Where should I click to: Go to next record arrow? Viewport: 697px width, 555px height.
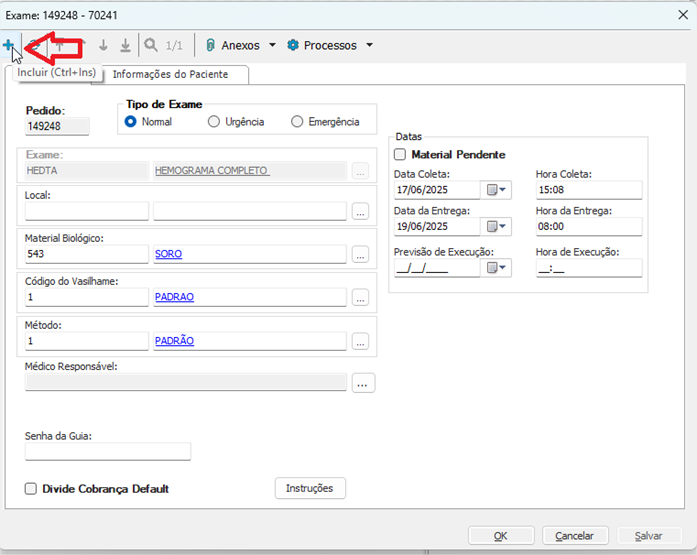pos(103,45)
